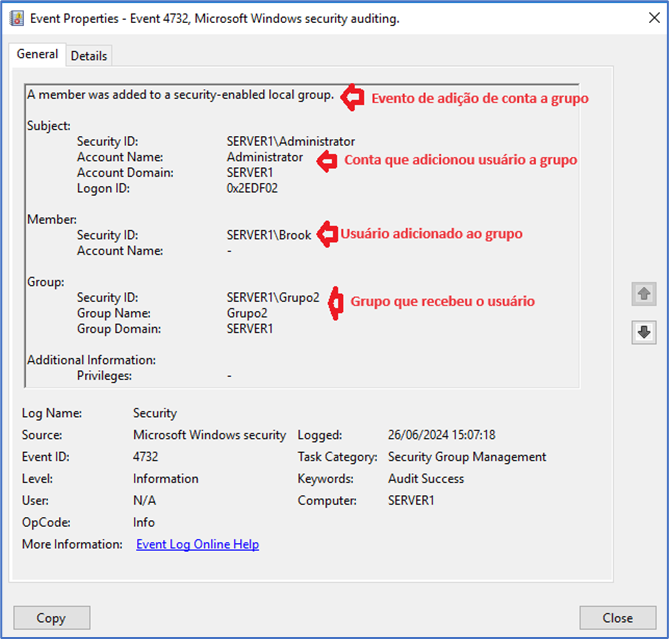The height and width of the screenshot is (639, 669).
Task: Click the Keywords value 'Audit Success'
Action: 426,479
